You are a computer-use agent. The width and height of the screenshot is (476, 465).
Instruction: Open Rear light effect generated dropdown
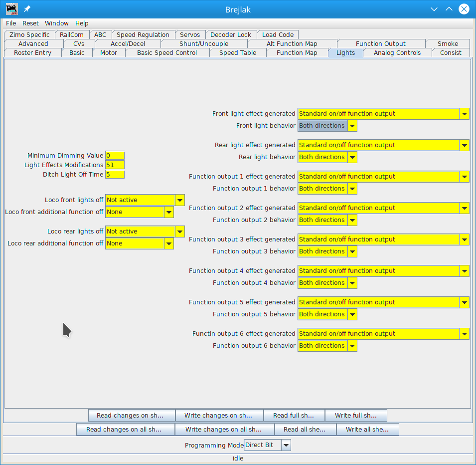tap(383, 145)
